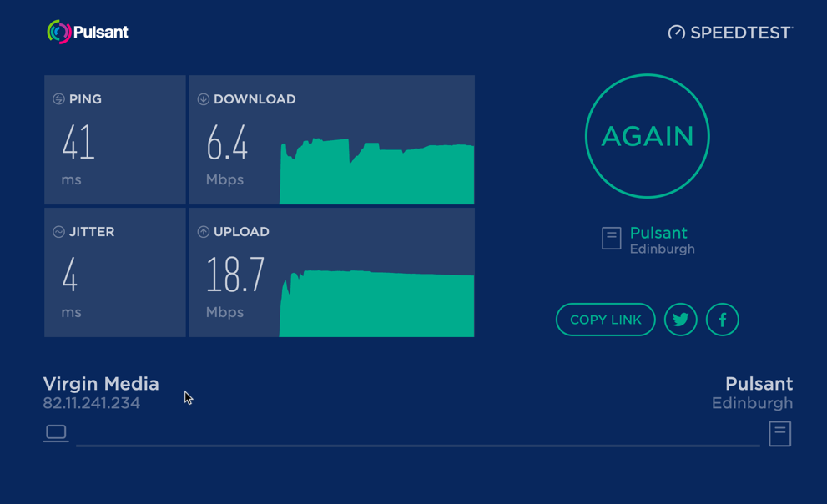
Task: Click the connection progress line
Action: pos(418,446)
